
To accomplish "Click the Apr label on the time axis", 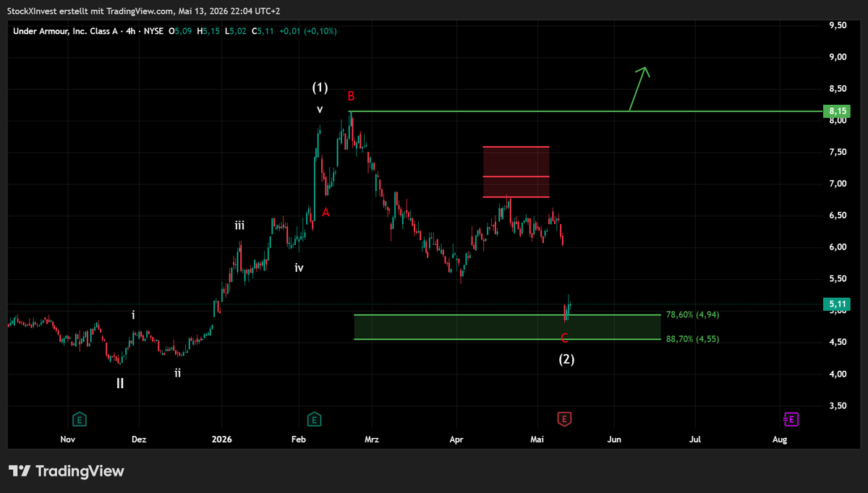I will pos(456,439).
